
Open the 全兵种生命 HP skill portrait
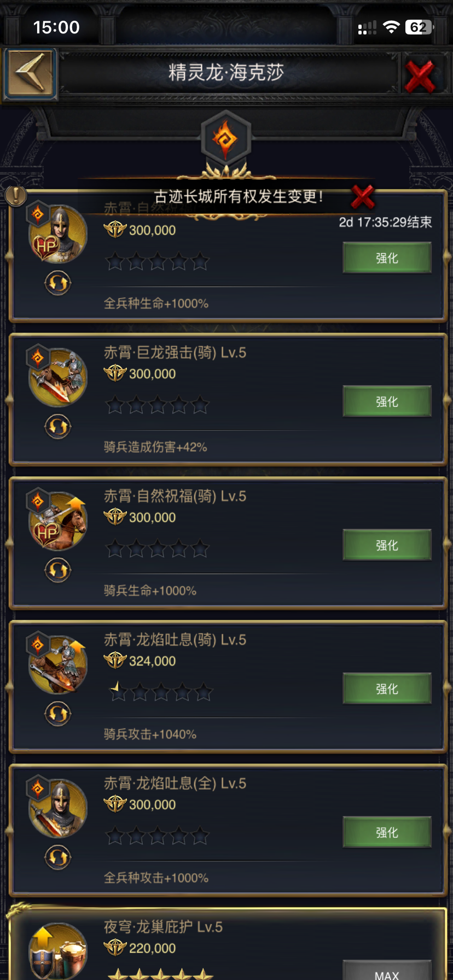57,234
